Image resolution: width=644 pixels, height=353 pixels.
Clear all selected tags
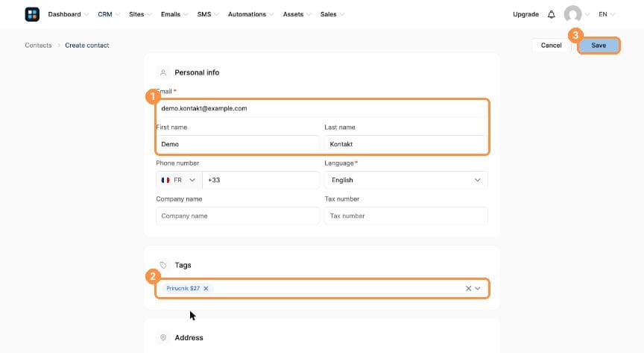tap(468, 288)
